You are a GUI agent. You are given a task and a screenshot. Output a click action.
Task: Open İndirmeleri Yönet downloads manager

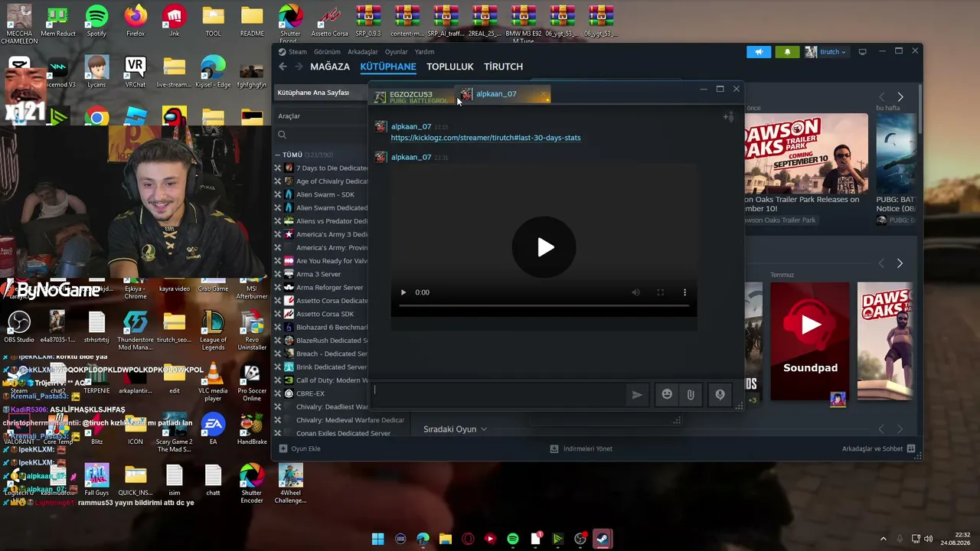coord(582,448)
